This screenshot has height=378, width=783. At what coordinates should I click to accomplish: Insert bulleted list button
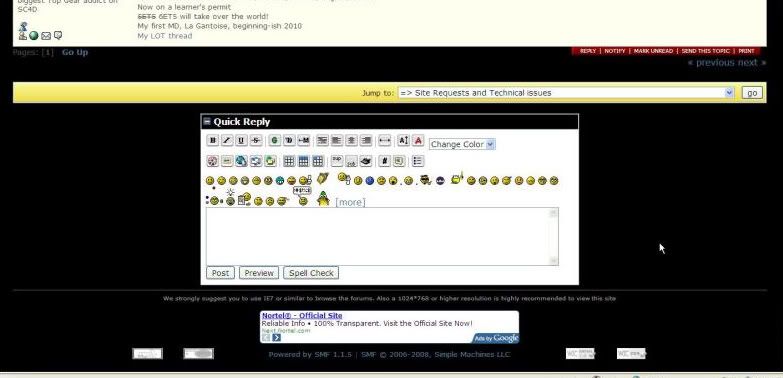point(418,161)
